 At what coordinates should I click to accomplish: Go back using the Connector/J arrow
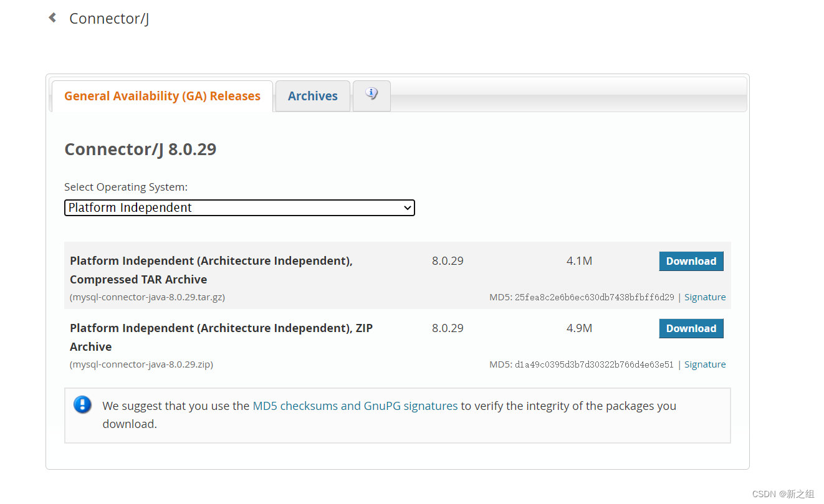pyautogui.click(x=52, y=17)
